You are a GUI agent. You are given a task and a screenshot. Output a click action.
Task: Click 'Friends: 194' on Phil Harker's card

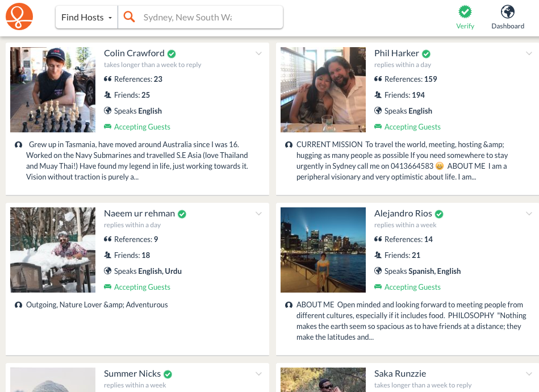click(404, 95)
